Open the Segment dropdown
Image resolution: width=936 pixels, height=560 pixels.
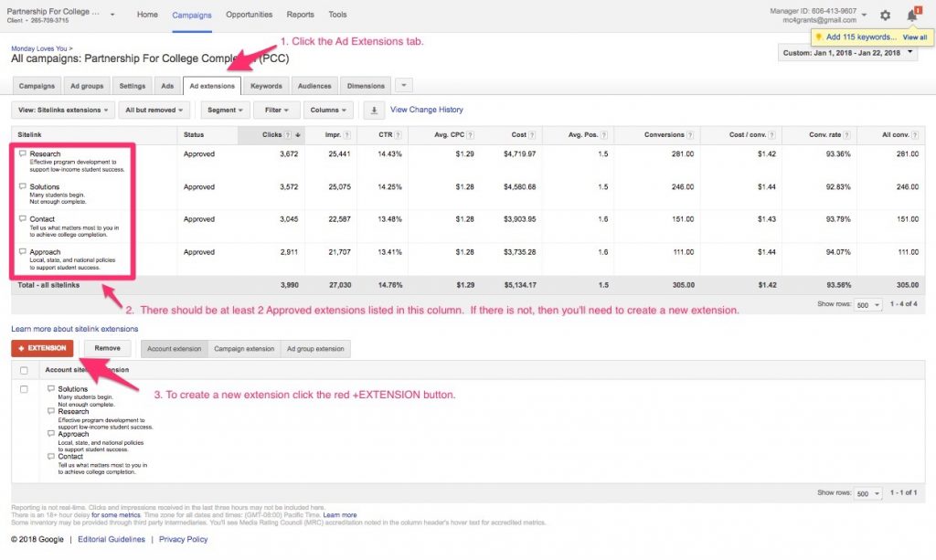225,111
